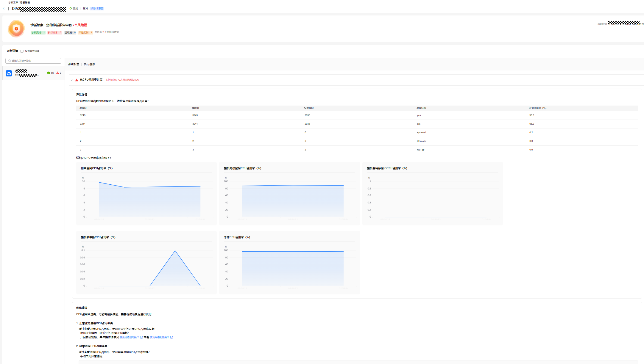Click the heading 1. 正常业务进程CPU占用率高
The height and width of the screenshot is (364, 644).
pyautogui.click(x=95, y=323)
